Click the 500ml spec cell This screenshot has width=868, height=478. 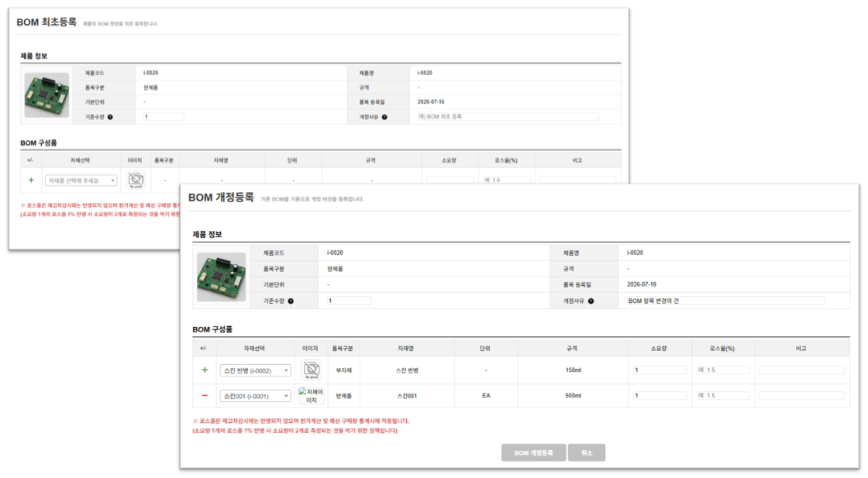(x=573, y=396)
